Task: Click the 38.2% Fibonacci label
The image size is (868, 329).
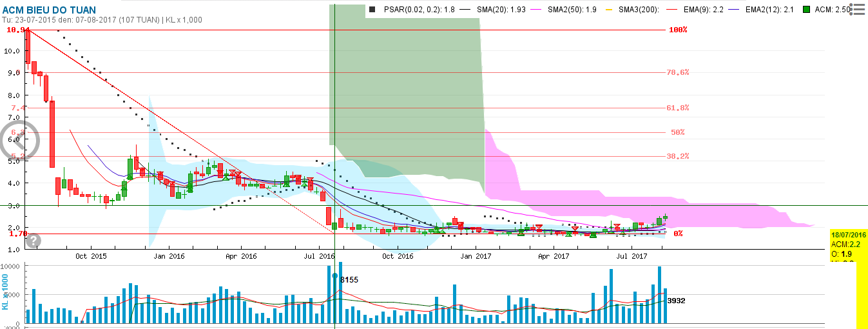Action: pos(678,157)
